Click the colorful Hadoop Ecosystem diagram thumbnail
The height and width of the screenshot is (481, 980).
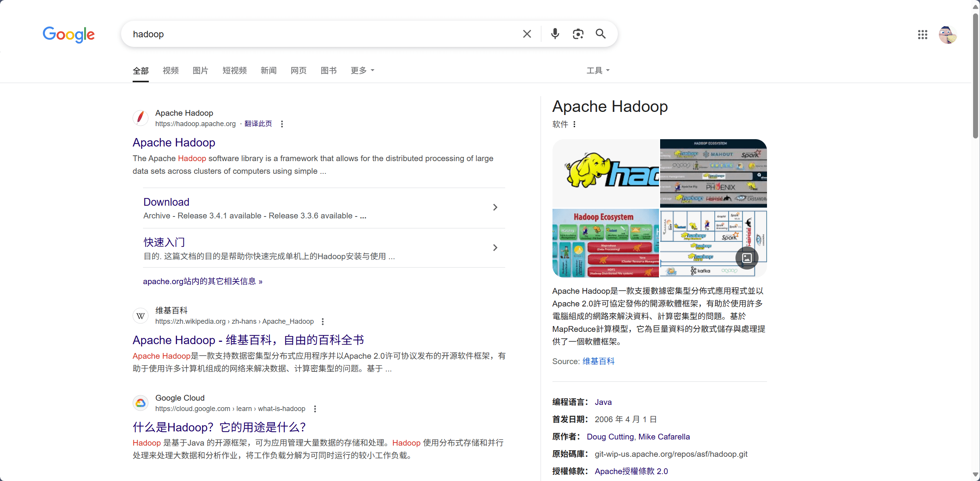[x=606, y=243]
